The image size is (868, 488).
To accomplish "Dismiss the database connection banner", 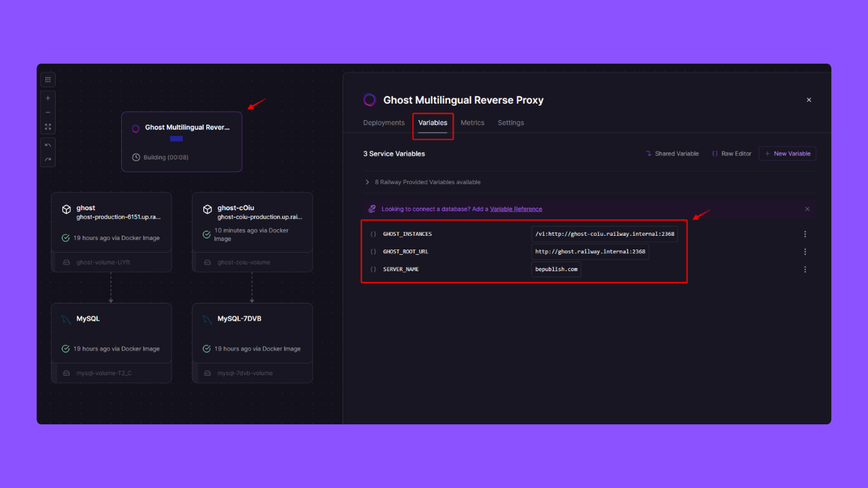I will (x=807, y=209).
